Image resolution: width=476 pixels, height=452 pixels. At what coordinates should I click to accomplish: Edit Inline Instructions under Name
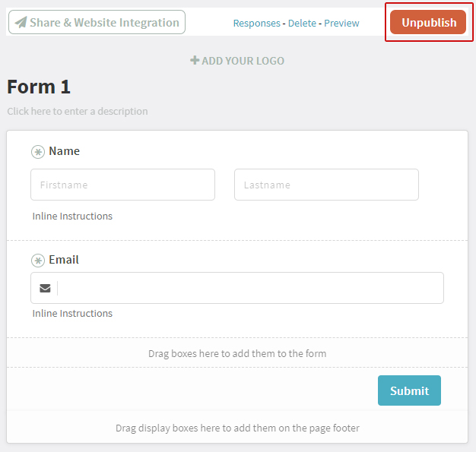[x=72, y=216]
